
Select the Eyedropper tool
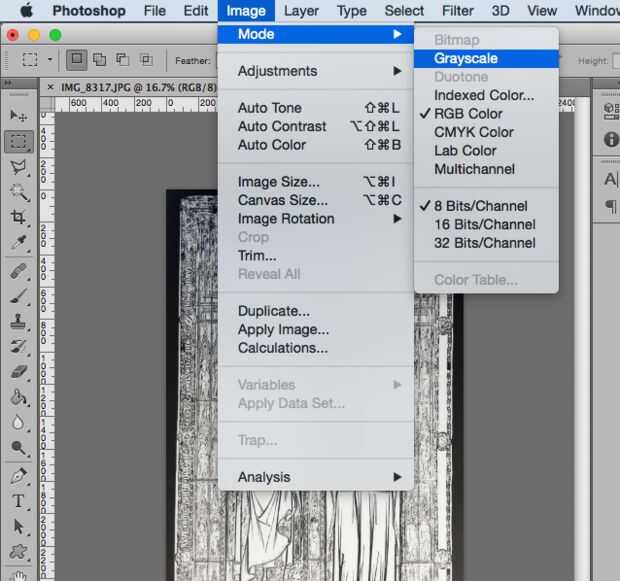19,242
